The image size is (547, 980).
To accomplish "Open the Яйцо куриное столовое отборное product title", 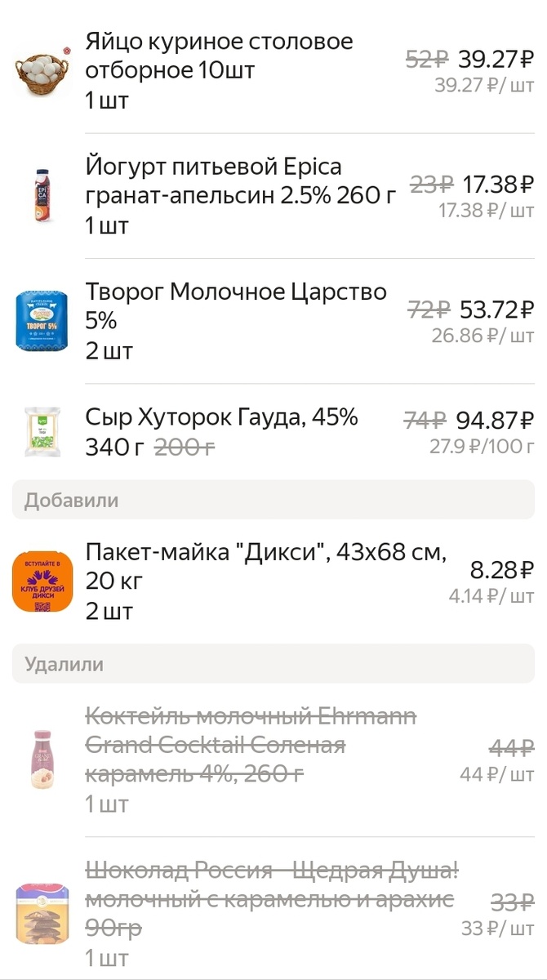I will tap(217, 56).
